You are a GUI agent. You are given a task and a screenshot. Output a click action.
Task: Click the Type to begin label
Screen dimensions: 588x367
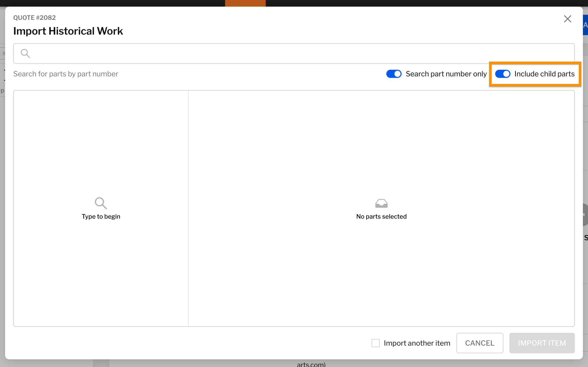(101, 217)
